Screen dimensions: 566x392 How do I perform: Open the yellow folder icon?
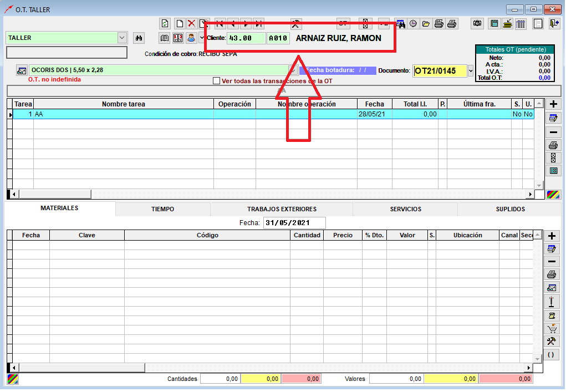click(426, 24)
